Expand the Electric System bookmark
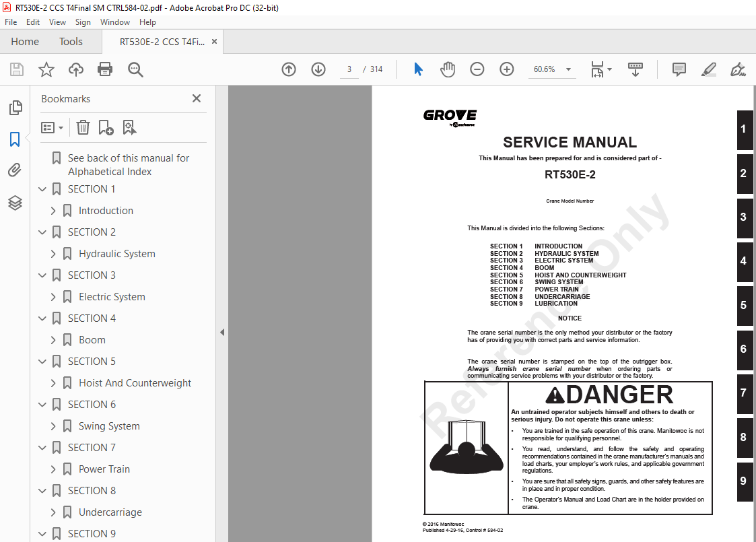The height and width of the screenshot is (542, 756). tap(53, 297)
